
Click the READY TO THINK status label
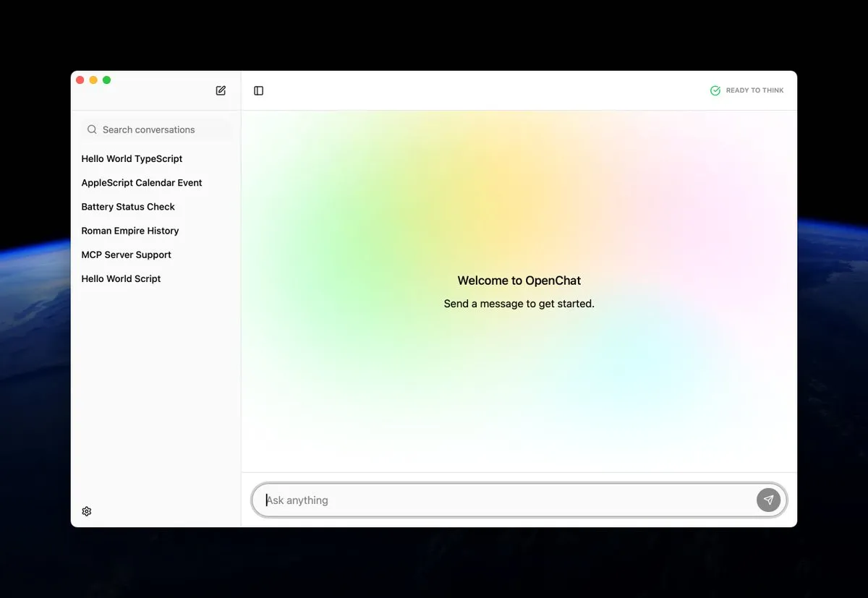[x=754, y=90]
